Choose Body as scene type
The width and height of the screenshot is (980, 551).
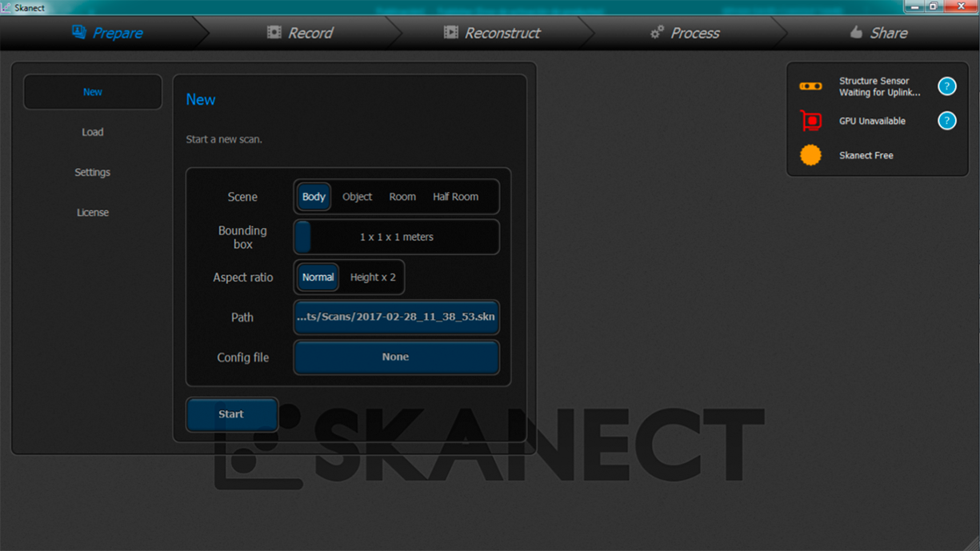[314, 197]
